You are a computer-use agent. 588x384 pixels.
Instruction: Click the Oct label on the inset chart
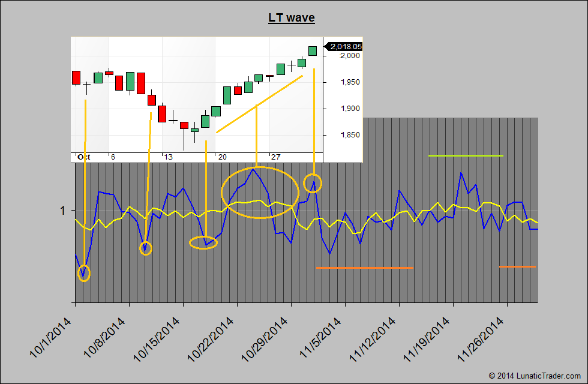(x=83, y=157)
